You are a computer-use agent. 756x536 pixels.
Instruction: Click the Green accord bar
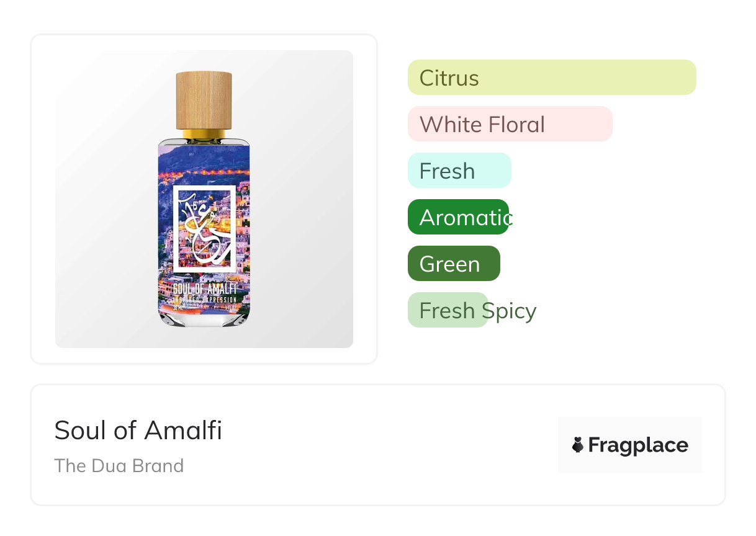[453, 264]
